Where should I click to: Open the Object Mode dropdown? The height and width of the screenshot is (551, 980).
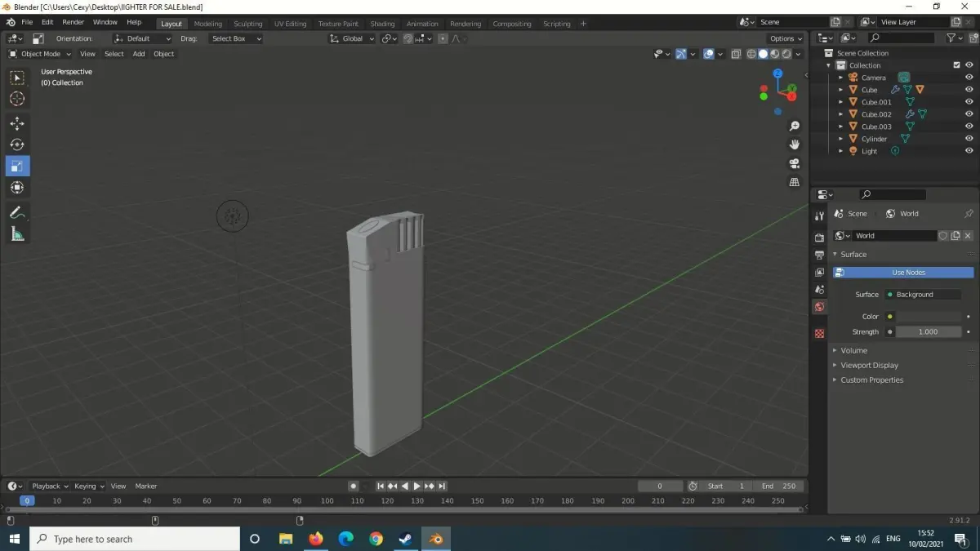40,54
